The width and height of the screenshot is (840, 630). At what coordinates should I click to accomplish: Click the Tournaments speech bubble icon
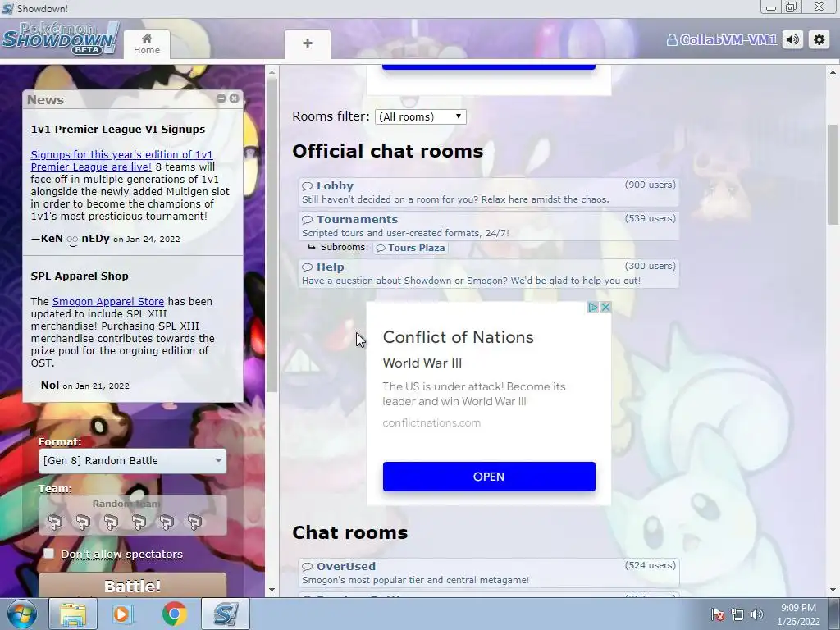pyautogui.click(x=307, y=220)
